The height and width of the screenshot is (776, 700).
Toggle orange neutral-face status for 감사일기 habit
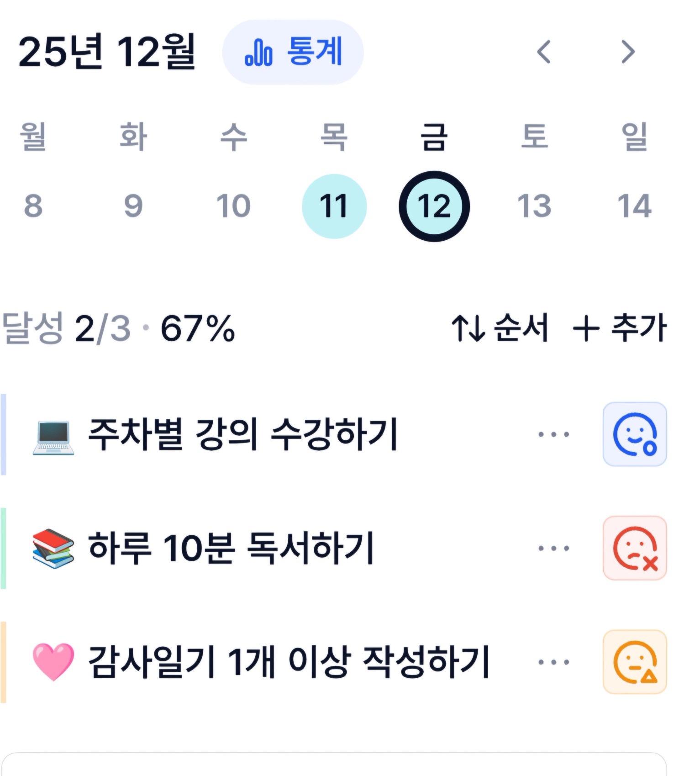[x=635, y=662]
